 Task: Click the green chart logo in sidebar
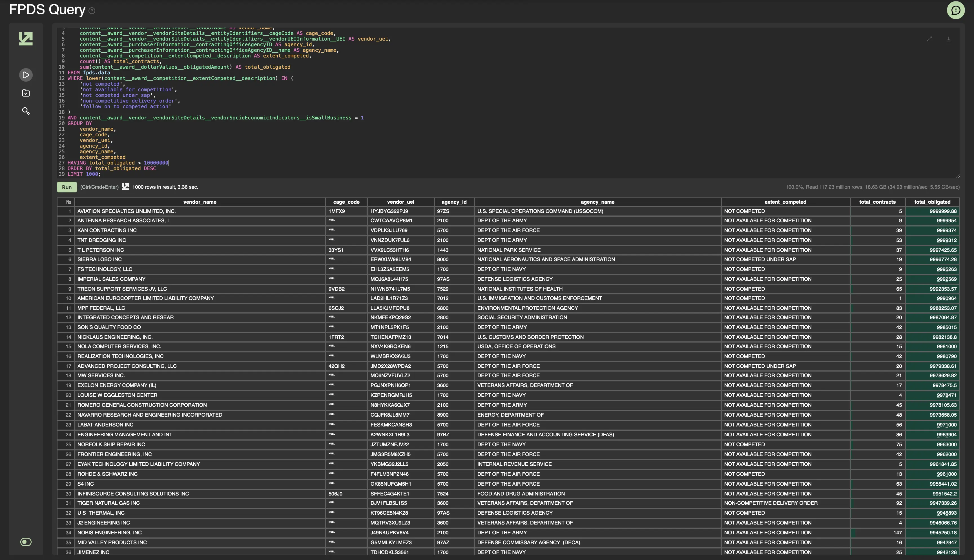click(x=26, y=39)
